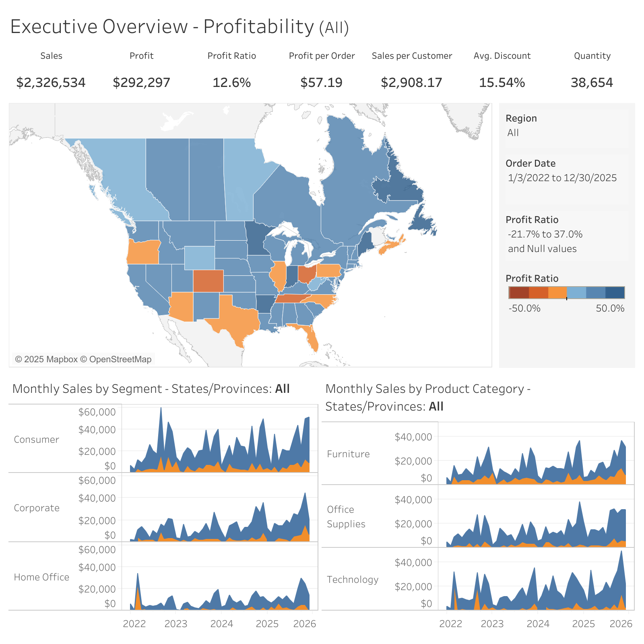Select Arizona on the map

(x=182, y=306)
